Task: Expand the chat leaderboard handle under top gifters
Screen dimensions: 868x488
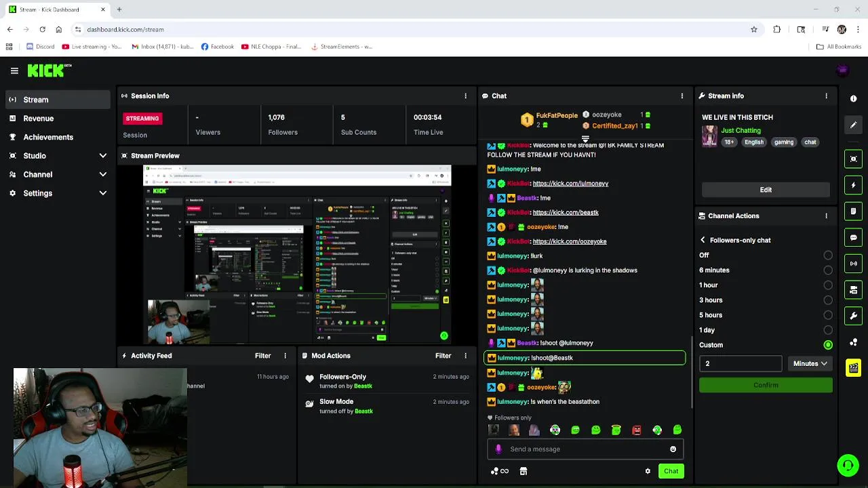Action: click(x=585, y=139)
